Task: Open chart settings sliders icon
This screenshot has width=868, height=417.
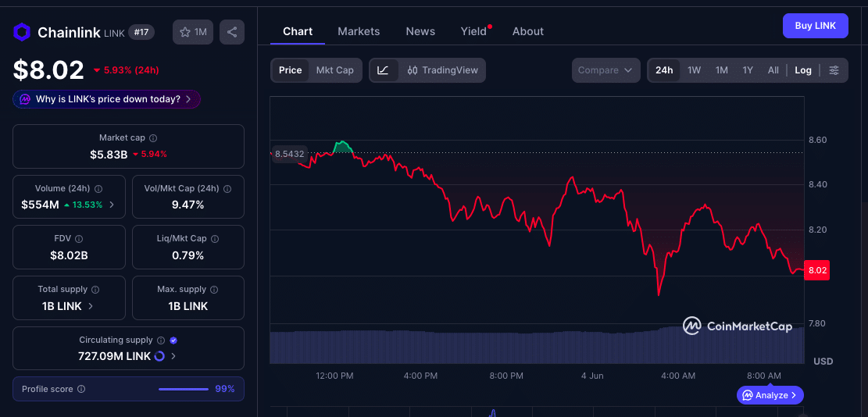Action: coord(834,70)
